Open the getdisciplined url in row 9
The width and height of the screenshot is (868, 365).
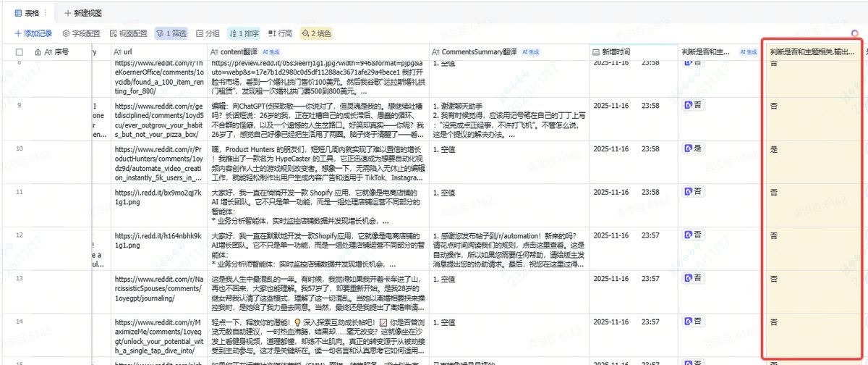(x=158, y=119)
